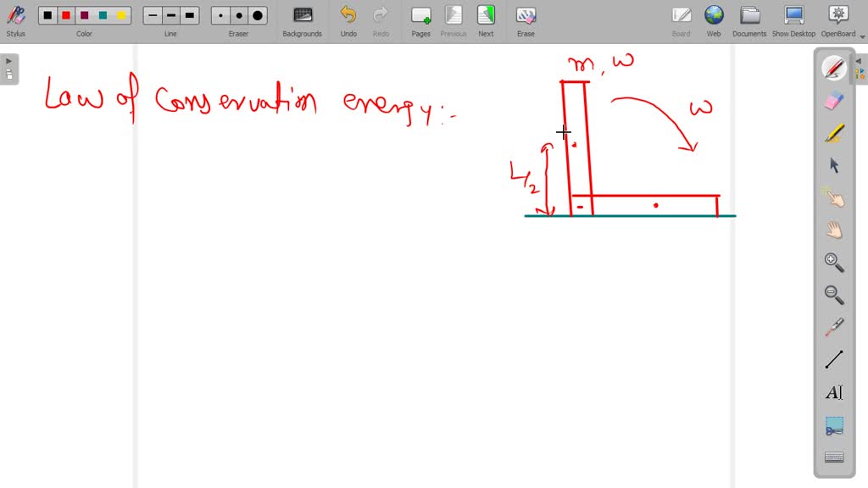Add a new page with the Pages button
Screen dimensions: 868x488
click(420, 20)
